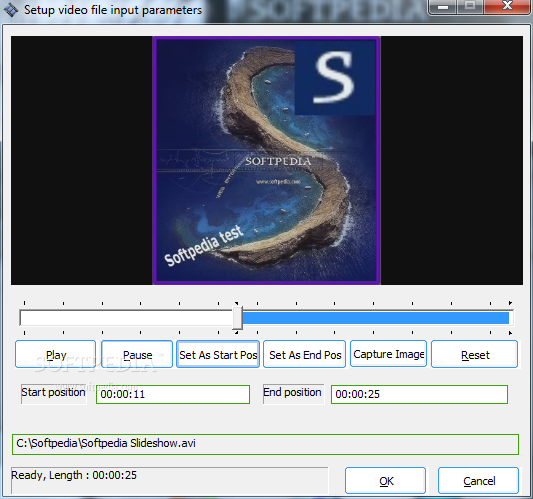The height and width of the screenshot is (499, 533).
Task: Maximize the setup dialog window
Action: point(470,6)
